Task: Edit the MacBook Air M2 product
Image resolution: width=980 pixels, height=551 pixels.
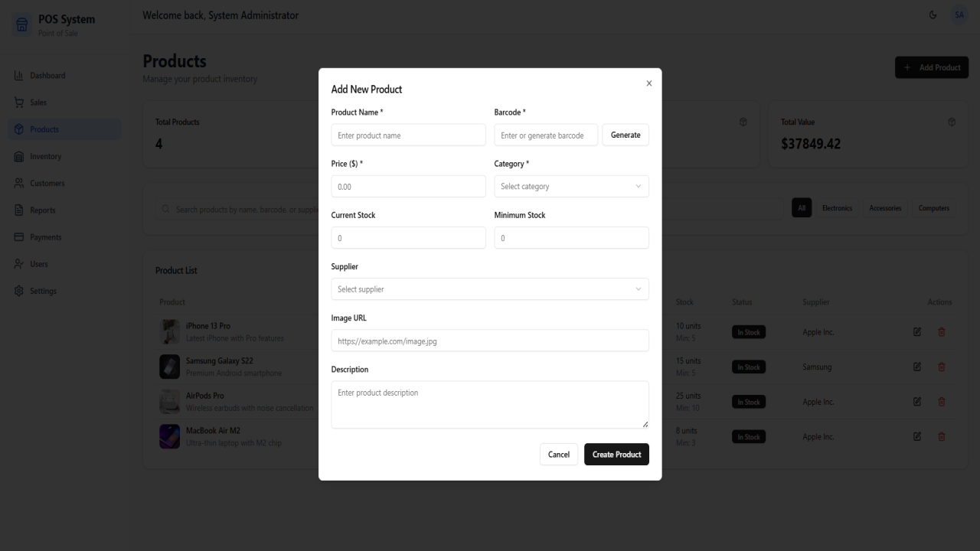Action: pyautogui.click(x=917, y=437)
